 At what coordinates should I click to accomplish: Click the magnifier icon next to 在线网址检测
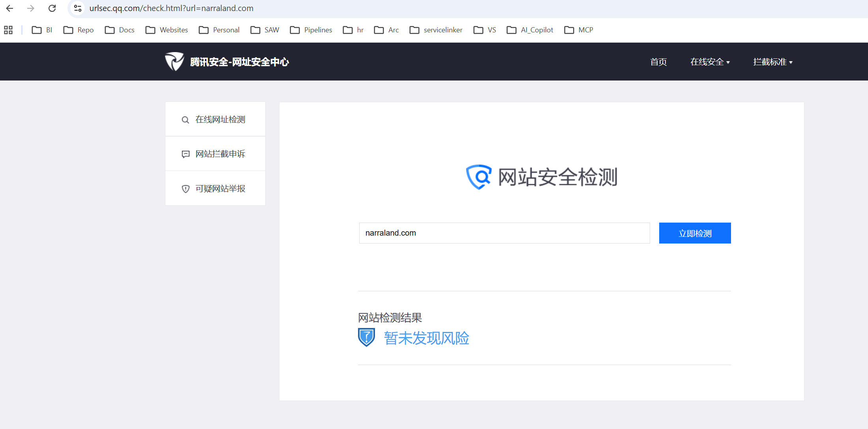[x=185, y=120]
